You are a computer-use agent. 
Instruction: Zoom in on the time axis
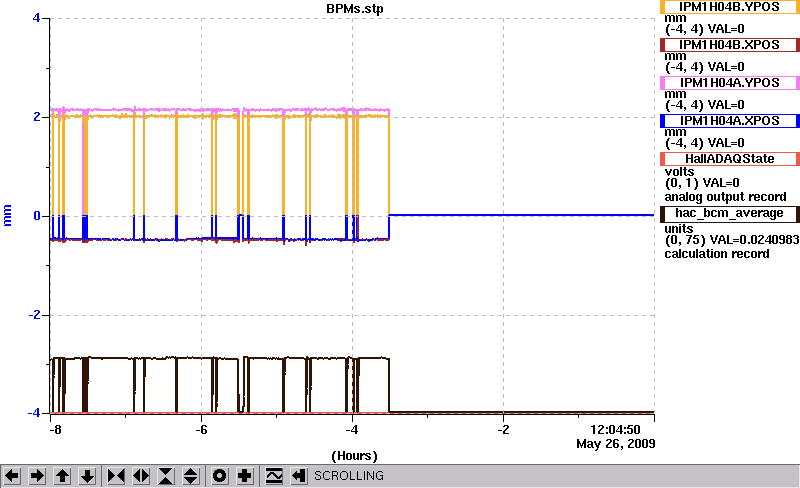(x=116, y=476)
